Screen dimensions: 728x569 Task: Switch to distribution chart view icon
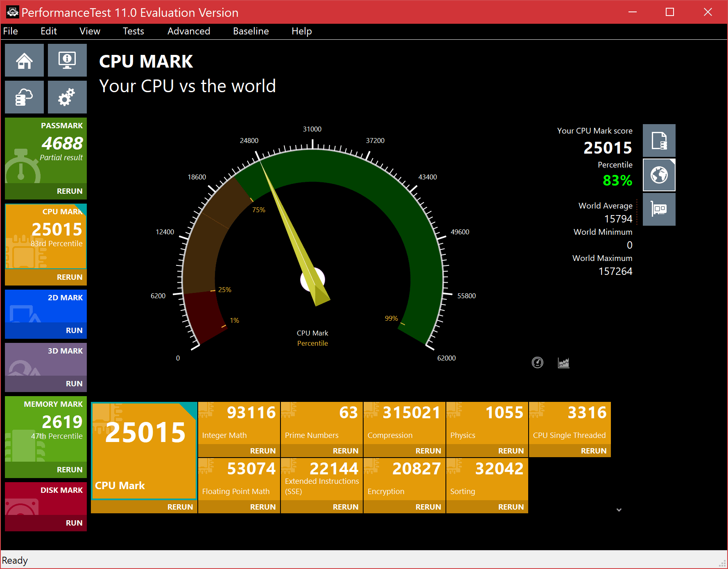(x=564, y=363)
